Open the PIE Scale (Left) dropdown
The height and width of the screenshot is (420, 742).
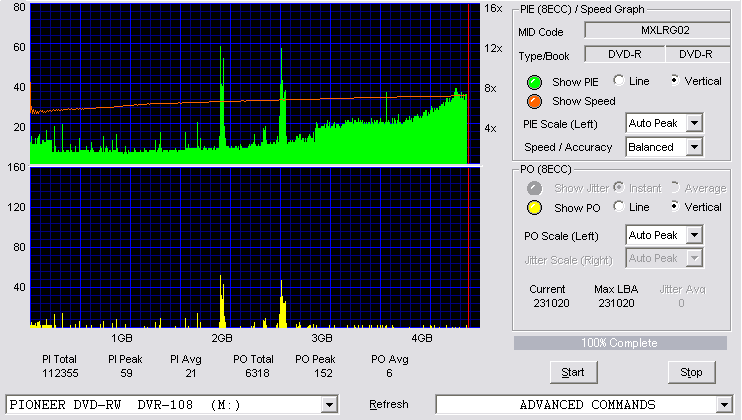(694, 123)
